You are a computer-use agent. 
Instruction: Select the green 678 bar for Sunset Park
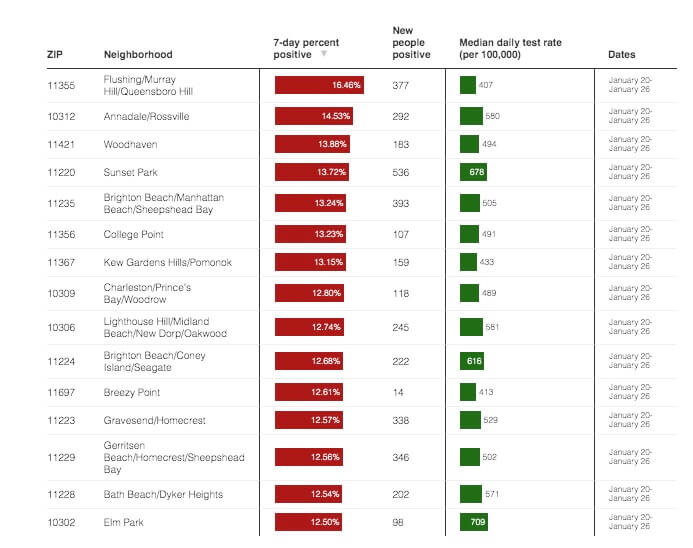click(474, 173)
